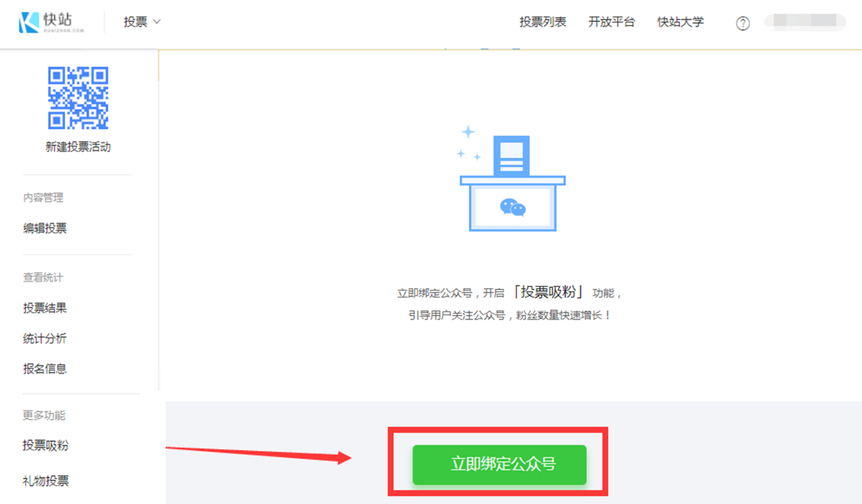Go to 投票列表 in the top navigation
The width and height of the screenshot is (862, 504).
pos(542,22)
